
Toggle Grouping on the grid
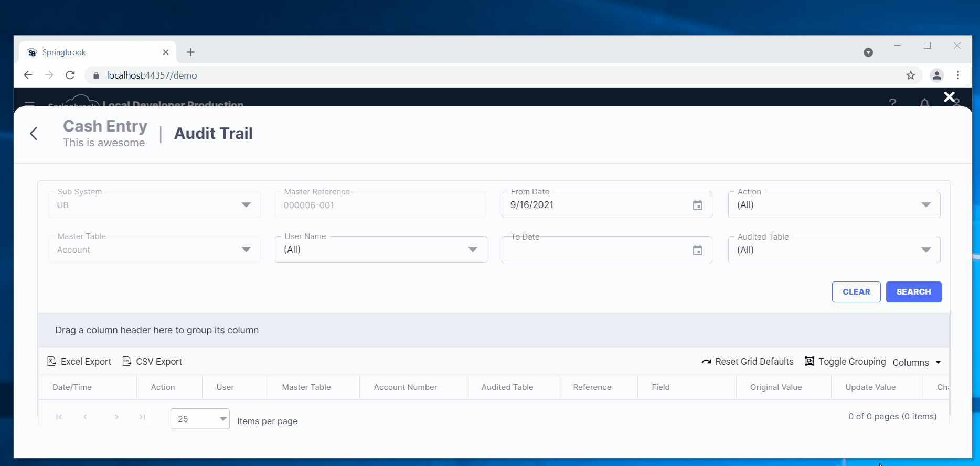coord(845,362)
